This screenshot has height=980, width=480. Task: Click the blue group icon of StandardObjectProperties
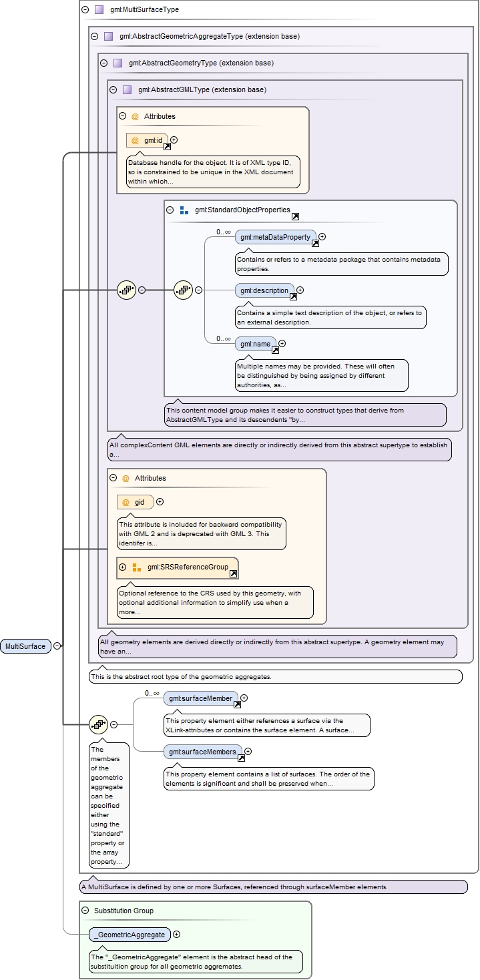(x=184, y=210)
